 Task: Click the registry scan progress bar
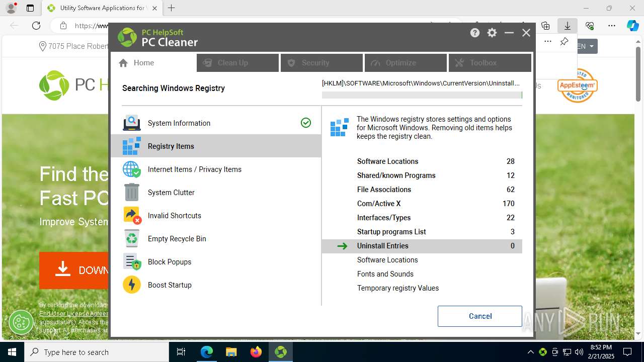point(422,95)
